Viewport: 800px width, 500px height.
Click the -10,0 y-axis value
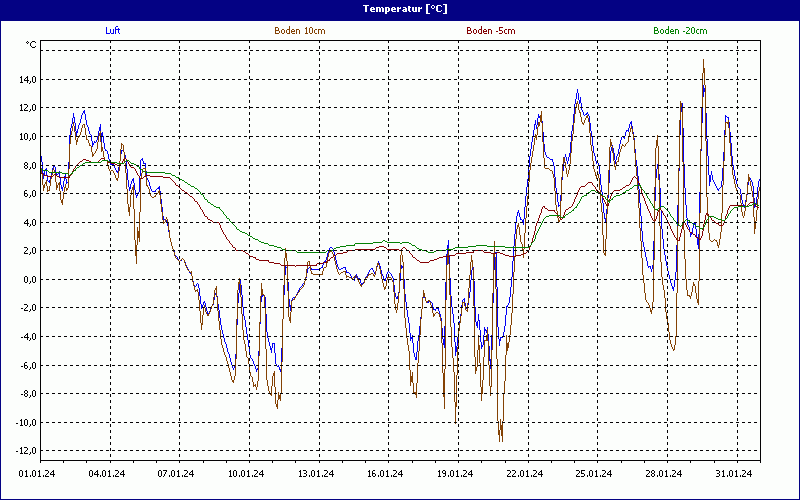pos(26,422)
